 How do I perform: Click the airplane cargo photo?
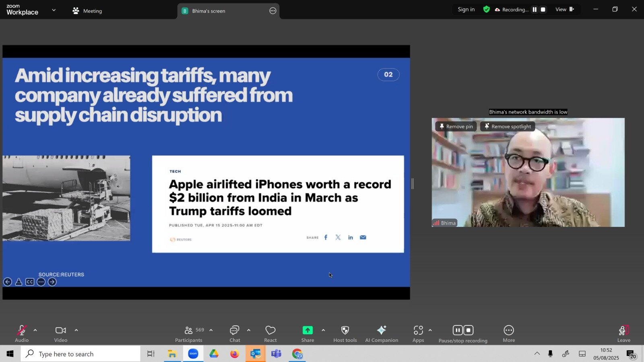tap(66, 198)
